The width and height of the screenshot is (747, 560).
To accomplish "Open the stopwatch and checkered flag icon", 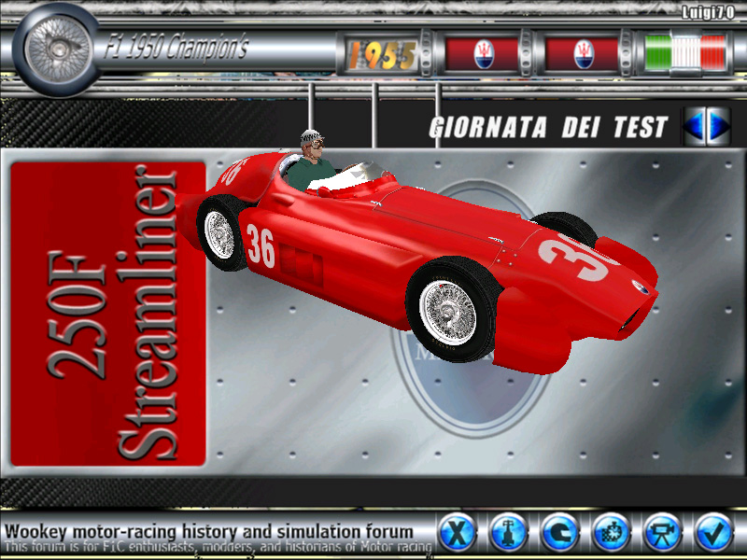I will [x=612, y=531].
